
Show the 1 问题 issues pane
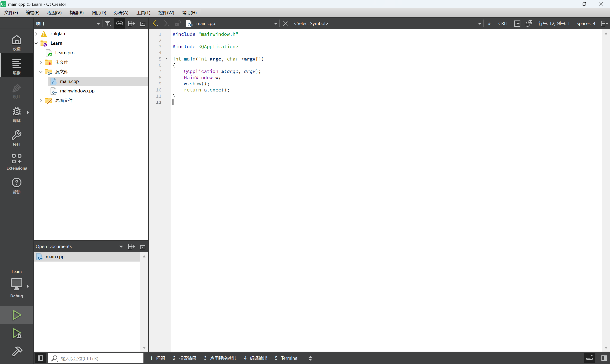pos(158,358)
